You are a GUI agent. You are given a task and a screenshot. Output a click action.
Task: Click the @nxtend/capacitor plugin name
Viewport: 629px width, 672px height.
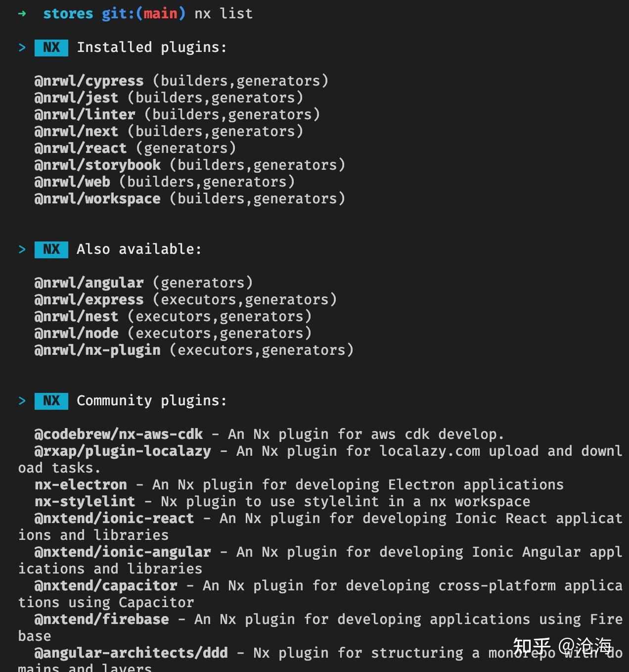(x=106, y=586)
